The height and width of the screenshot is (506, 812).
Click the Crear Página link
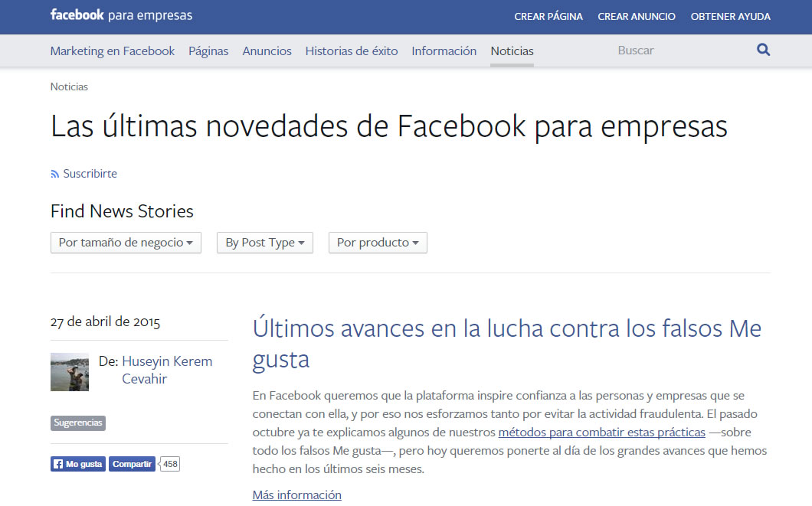pos(548,15)
